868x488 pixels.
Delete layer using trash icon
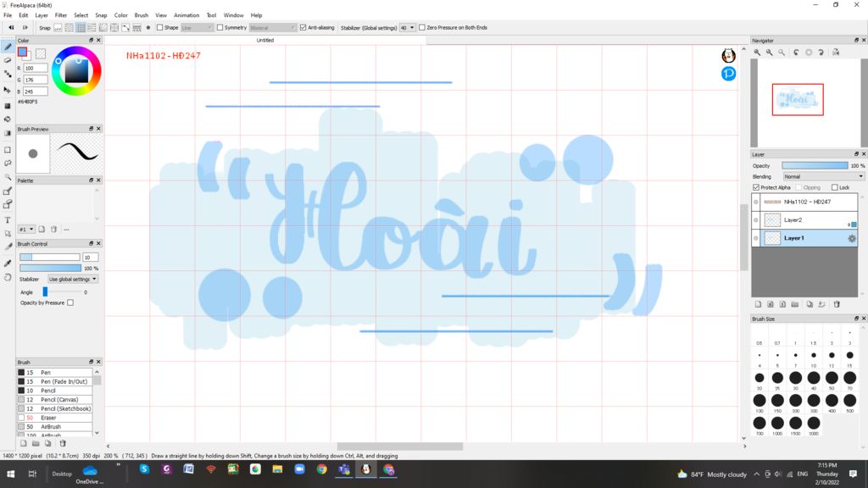coord(837,304)
